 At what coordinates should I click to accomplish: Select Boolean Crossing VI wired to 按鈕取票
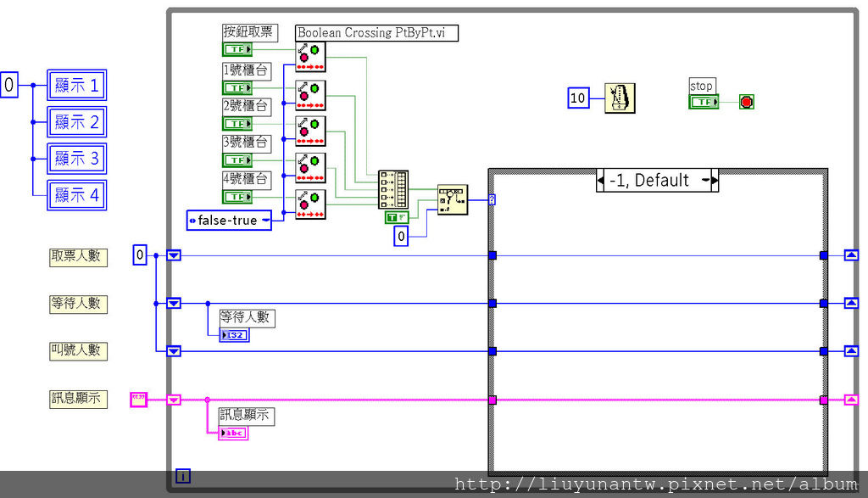click(310, 57)
